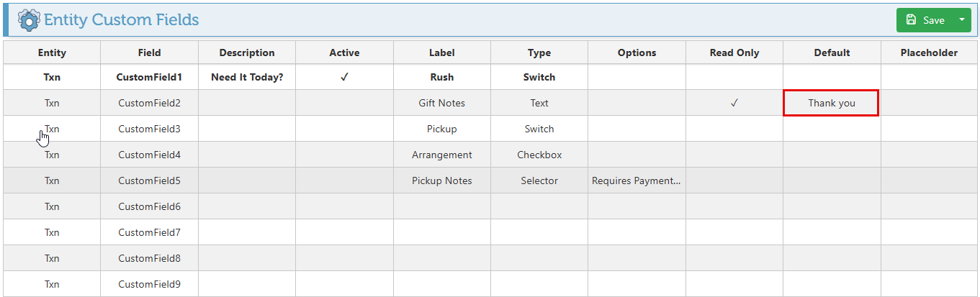The height and width of the screenshot is (297, 980).
Task: Click empty Label cell for CustomField6
Action: coord(441,206)
